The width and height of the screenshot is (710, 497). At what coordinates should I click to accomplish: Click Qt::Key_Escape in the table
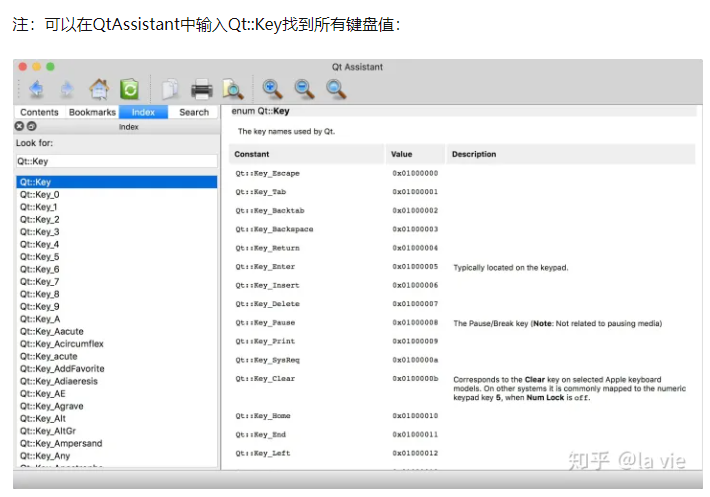click(x=268, y=173)
